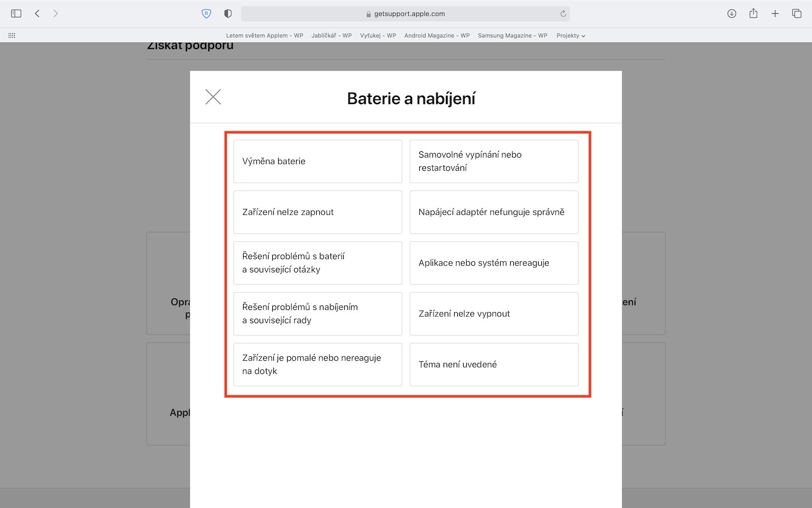Choose Zařízení je pomalé nebo nereaguje
The image size is (812, 508).
tap(318, 365)
